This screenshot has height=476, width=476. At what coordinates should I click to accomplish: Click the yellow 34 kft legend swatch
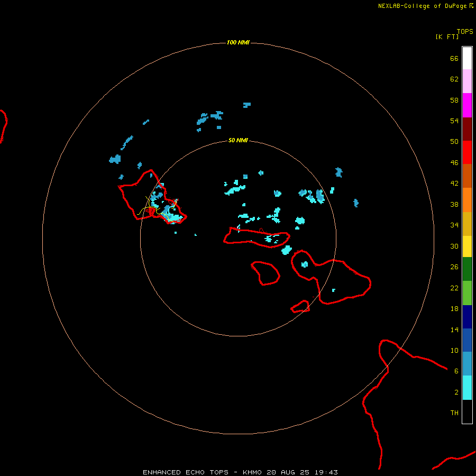[467, 246]
